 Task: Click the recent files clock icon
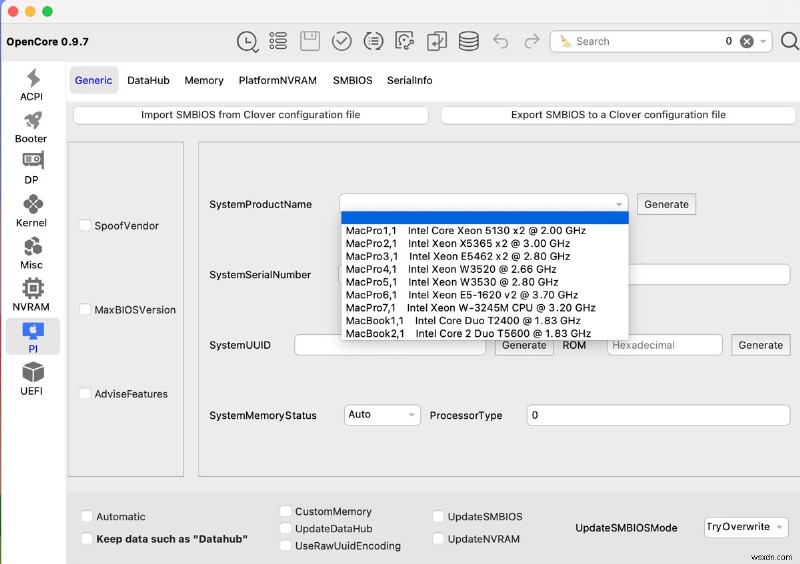coord(247,41)
